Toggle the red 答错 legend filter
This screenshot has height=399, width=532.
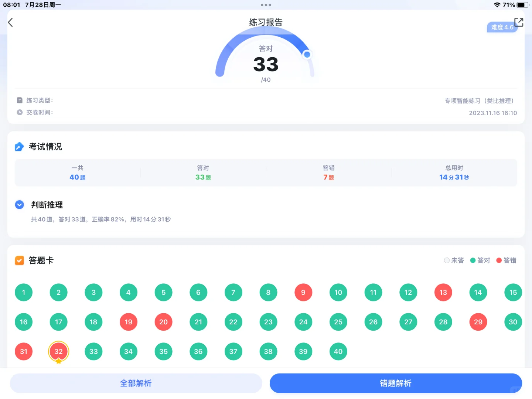(507, 260)
